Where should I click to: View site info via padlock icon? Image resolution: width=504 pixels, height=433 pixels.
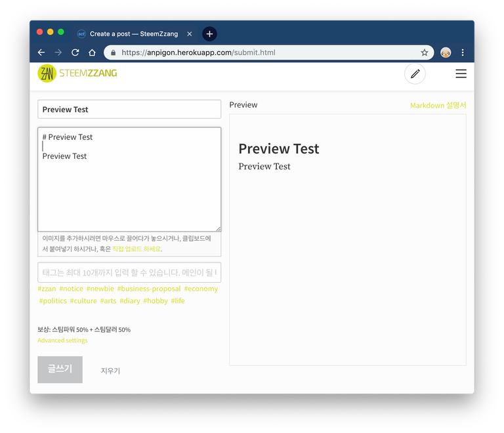click(x=113, y=52)
